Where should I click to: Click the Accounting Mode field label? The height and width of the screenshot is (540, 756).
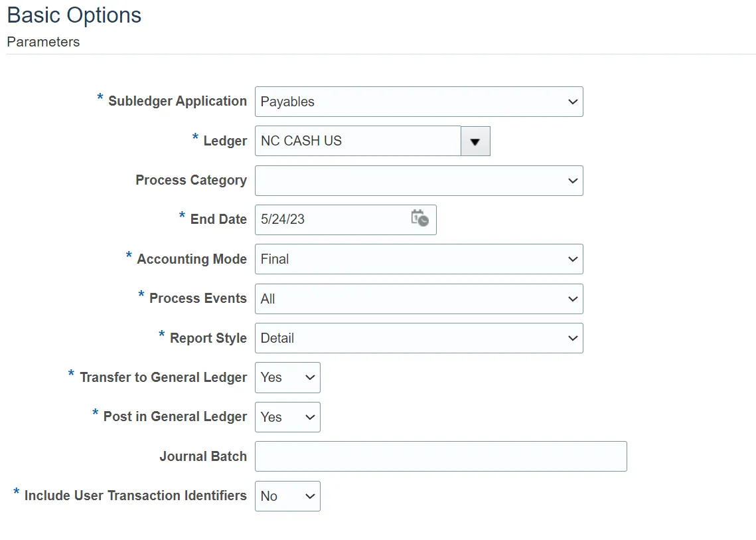pos(192,259)
